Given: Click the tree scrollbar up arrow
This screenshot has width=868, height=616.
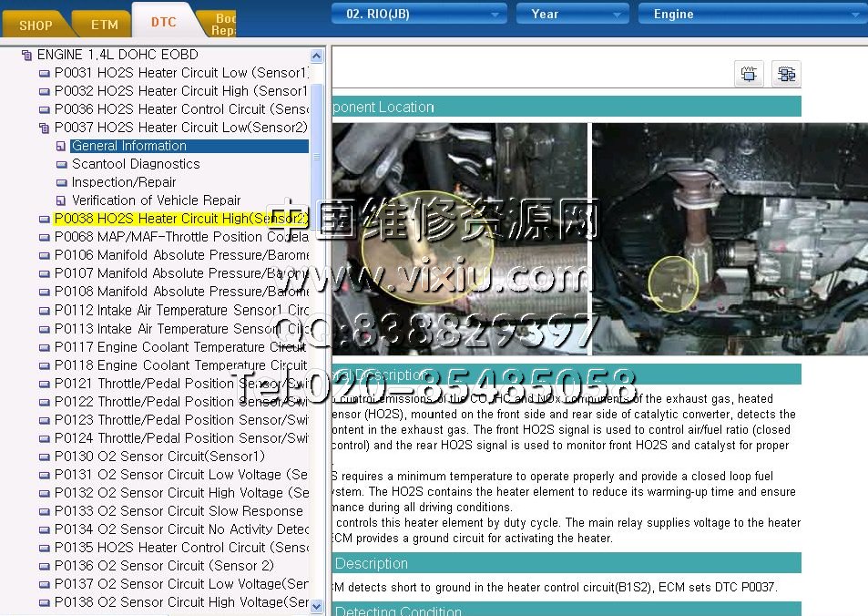Looking at the screenshot, I should 317,56.
